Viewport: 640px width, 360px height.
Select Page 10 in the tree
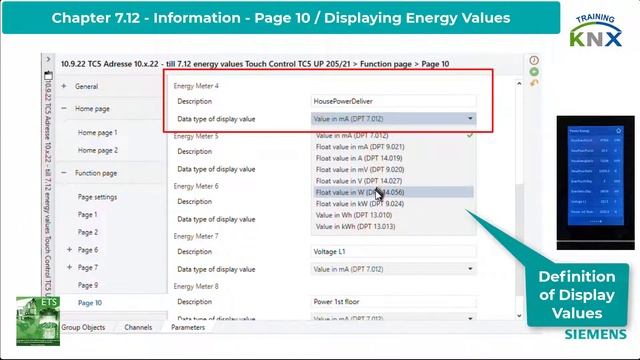pyautogui.click(x=90, y=303)
